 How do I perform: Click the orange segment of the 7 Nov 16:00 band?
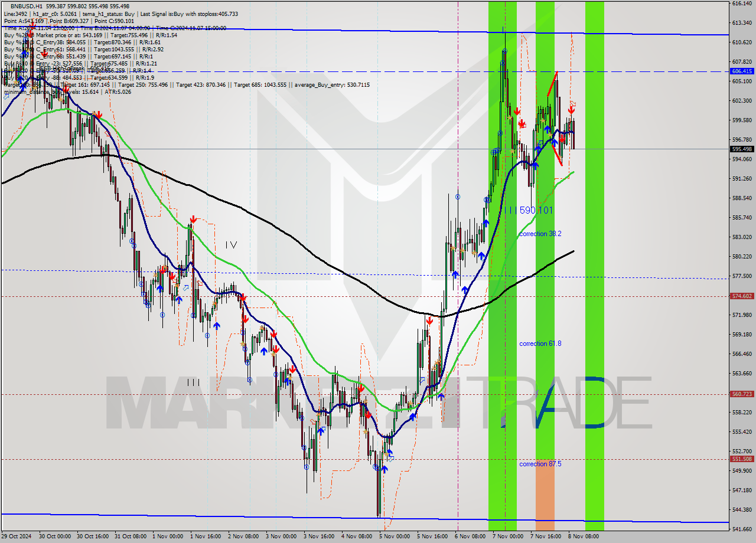[545, 495]
